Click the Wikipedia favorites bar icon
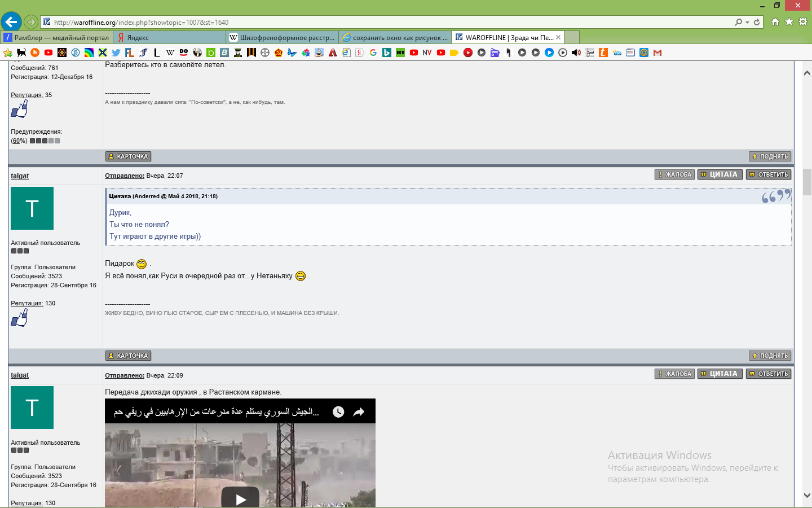 coord(170,52)
